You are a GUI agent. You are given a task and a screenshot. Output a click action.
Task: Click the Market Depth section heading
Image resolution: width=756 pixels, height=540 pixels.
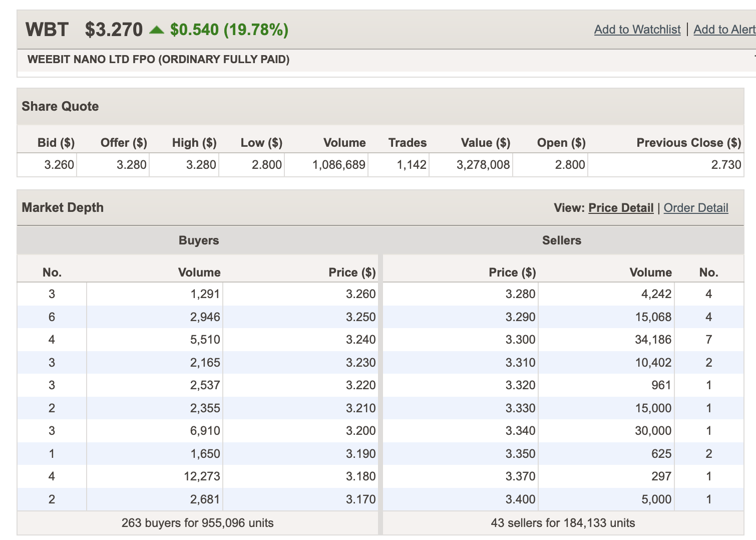(x=63, y=207)
